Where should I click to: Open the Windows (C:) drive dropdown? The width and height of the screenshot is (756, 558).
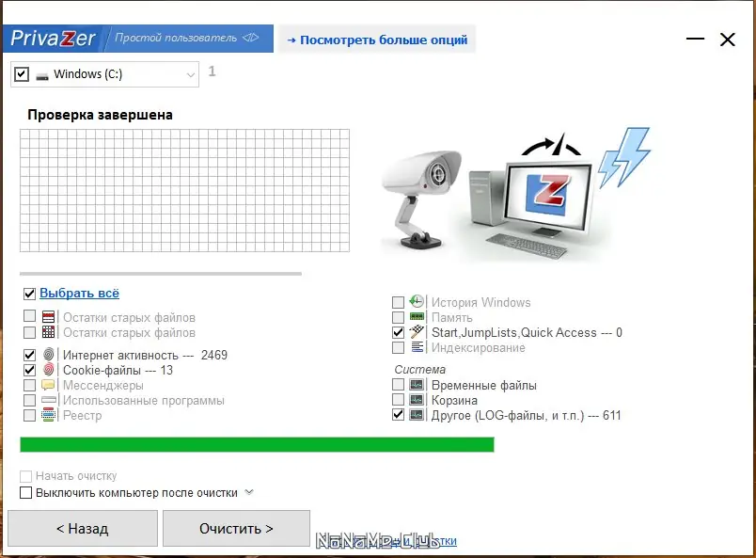click(x=191, y=75)
